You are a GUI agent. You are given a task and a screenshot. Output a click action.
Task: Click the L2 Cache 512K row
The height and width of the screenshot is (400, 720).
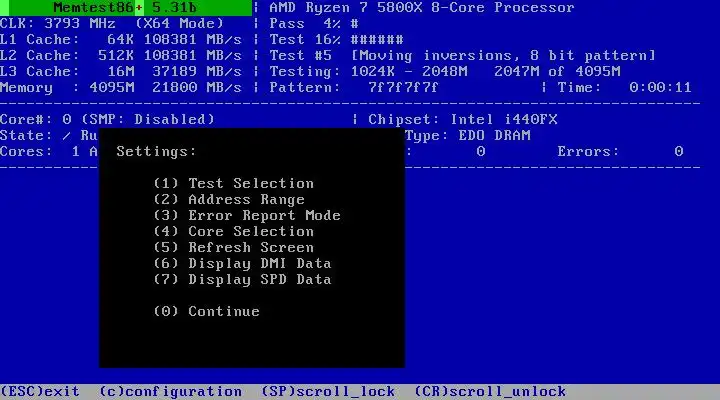click(121, 56)
